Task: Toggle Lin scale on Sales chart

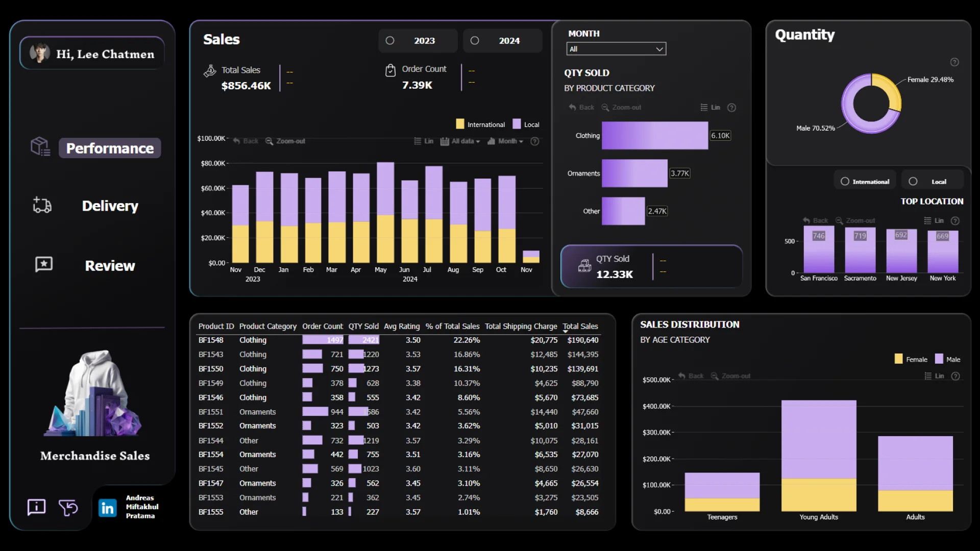Action: pos(424,141)
